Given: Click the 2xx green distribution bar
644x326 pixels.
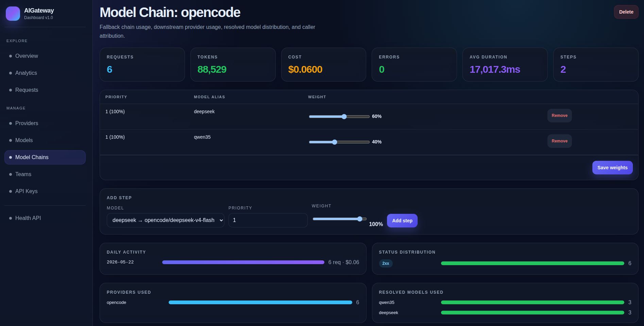Looking at the screenshot, I should [532, 263].
